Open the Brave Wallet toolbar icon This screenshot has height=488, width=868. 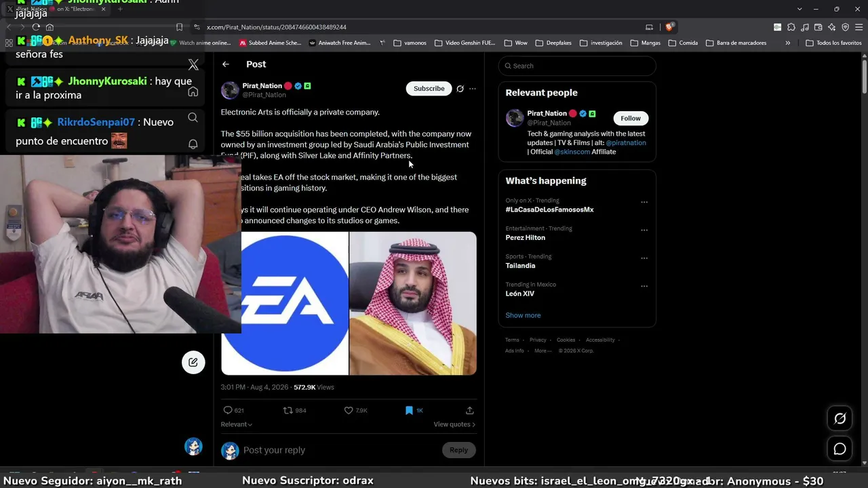click(818, 27)
